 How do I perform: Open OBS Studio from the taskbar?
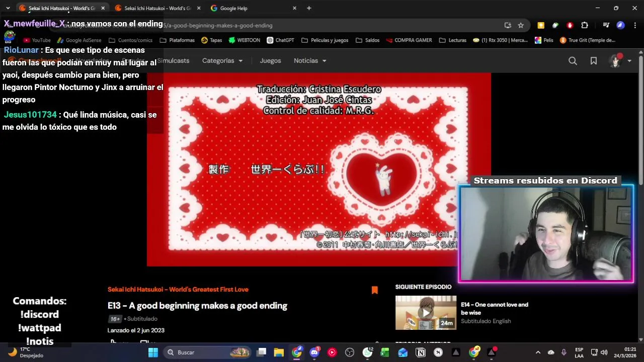(x=350, y=352)
